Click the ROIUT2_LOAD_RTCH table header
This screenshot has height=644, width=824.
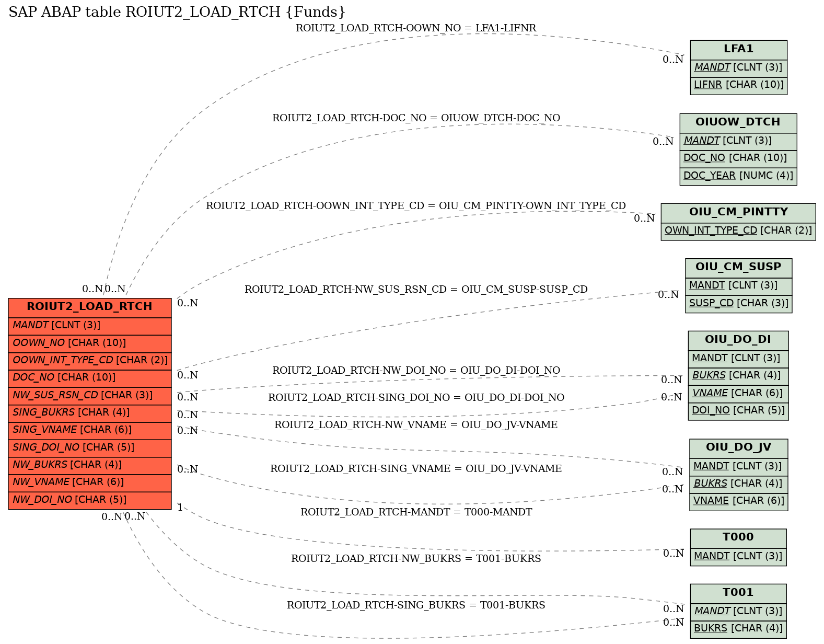[90, 307]
